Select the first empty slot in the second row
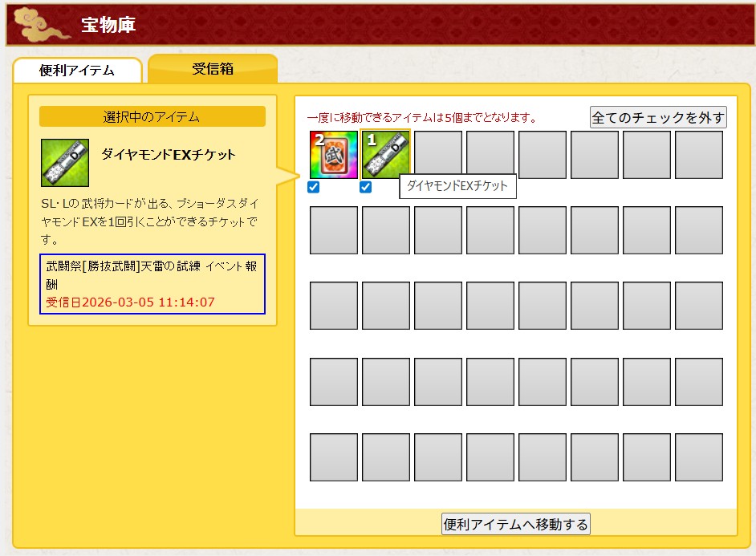This screenshot has width=756, height=556. pyautogui.click(x=334, y=230)
